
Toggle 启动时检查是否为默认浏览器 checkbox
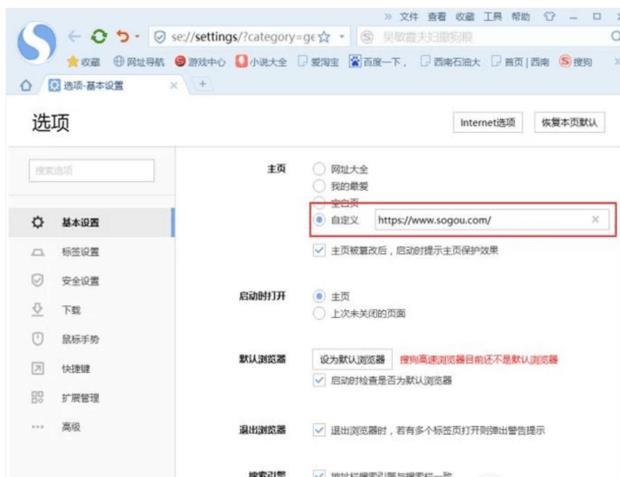pos(320,380)
